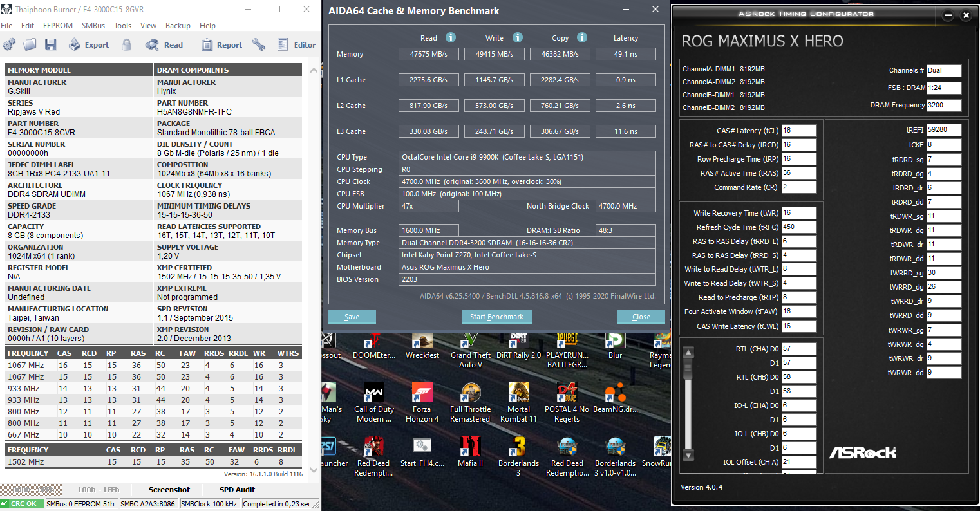The image size is (980, 511).
Task: Click the XMP 1502 MHz frequency row
Action: point(153,461)
